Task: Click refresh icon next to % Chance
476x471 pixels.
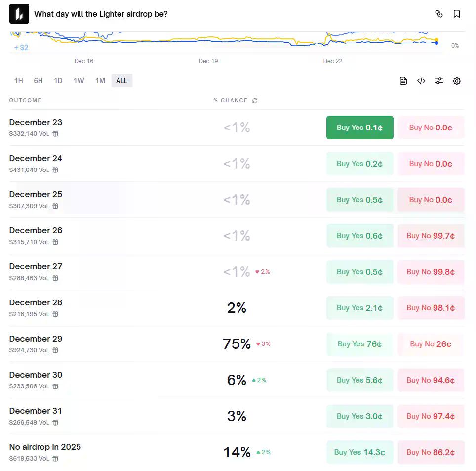Action: [x=255, y=101]
